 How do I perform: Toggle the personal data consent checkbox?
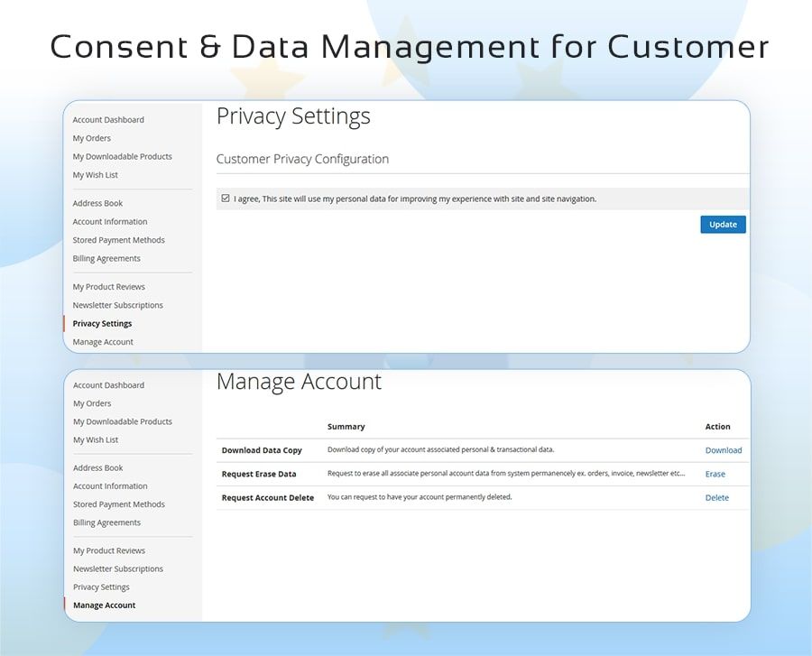pos(225,199)
